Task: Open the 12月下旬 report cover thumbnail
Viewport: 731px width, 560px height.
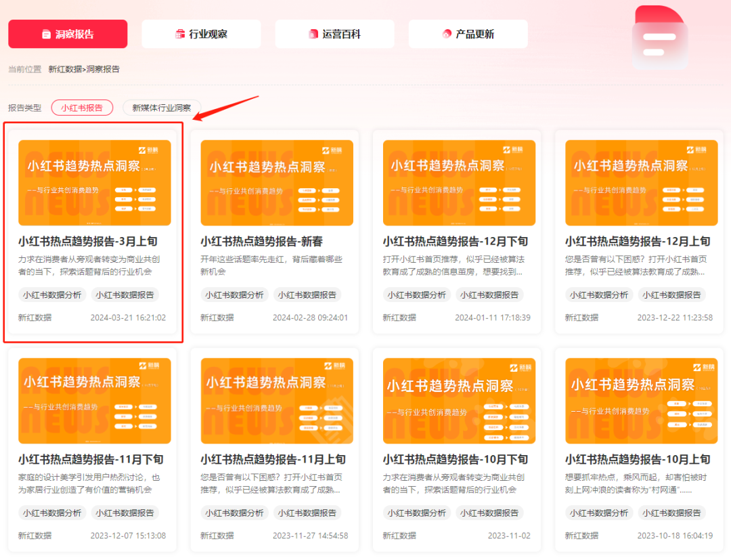Action: [x=459, y=183]
